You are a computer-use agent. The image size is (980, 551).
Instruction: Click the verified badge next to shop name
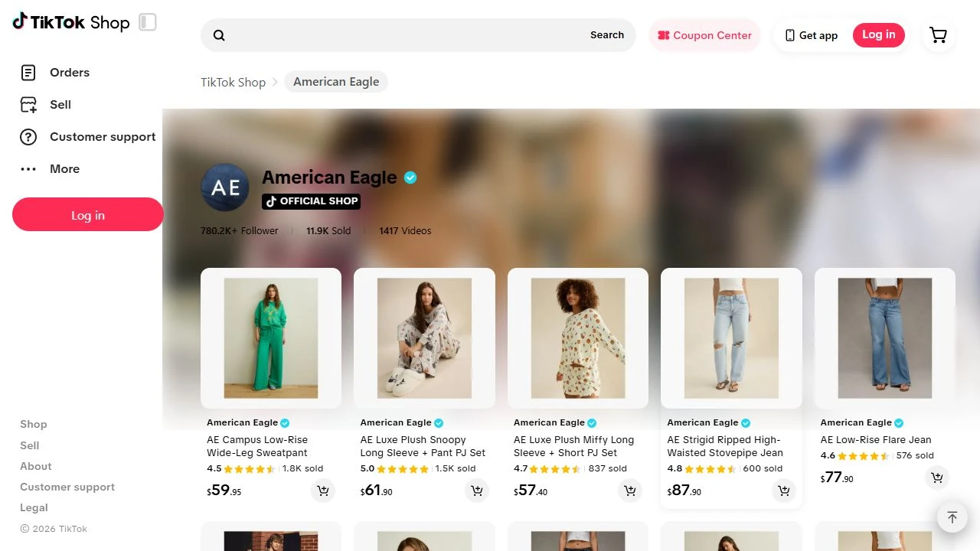click(x=410, y=178)
